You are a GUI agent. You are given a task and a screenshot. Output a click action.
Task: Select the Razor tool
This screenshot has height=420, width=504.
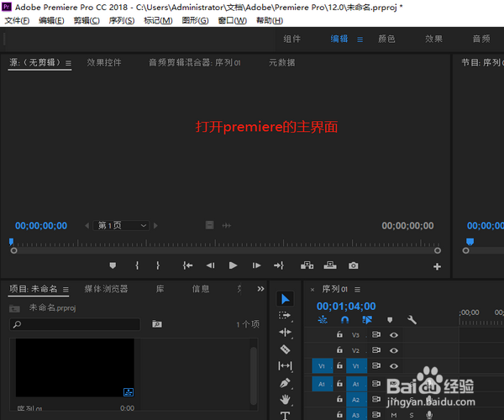click(x=285, y=349)
